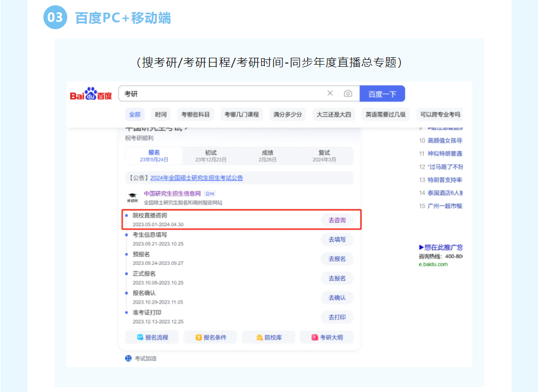Switch to the 成绩 schedule tab

tap(267, 156)
